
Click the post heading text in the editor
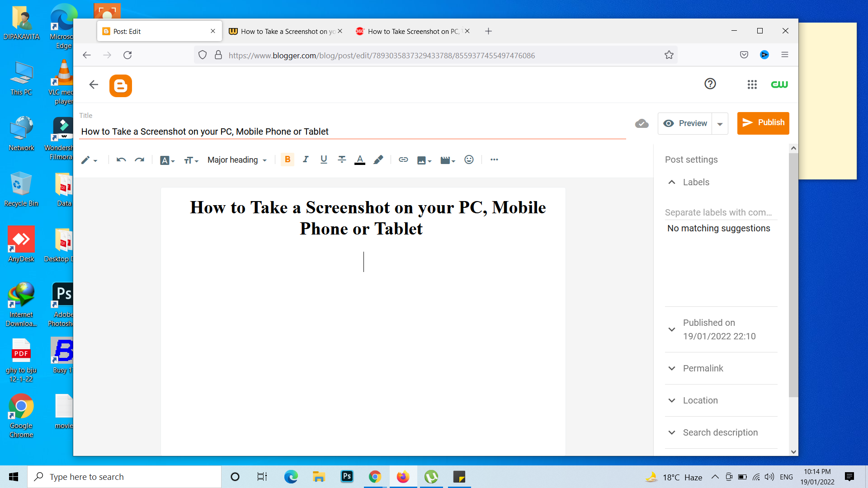368,218
